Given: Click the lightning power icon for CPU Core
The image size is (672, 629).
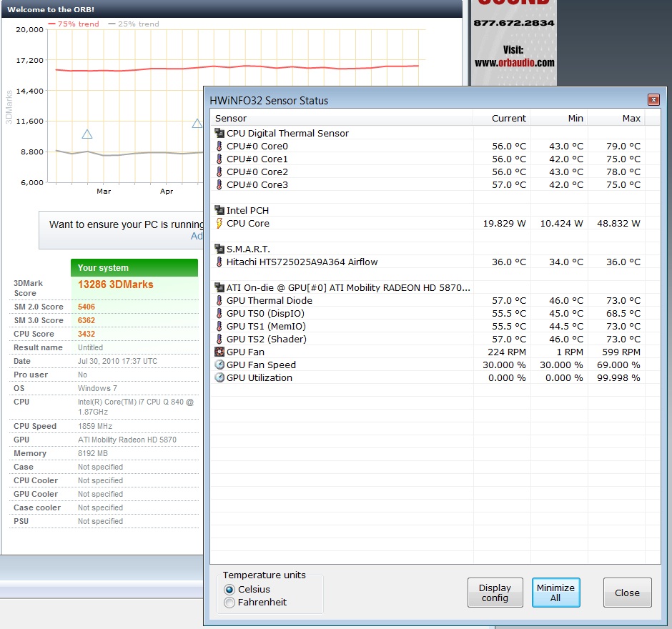Looking at the screenshot, I should click(219, 223).
